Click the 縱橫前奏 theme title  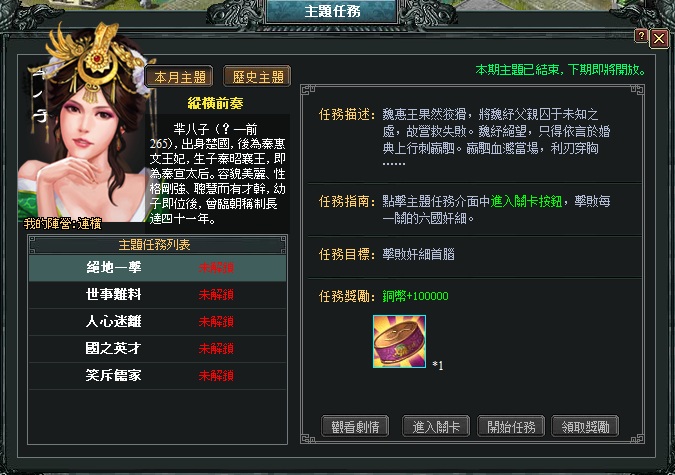(x=215, y=103)
